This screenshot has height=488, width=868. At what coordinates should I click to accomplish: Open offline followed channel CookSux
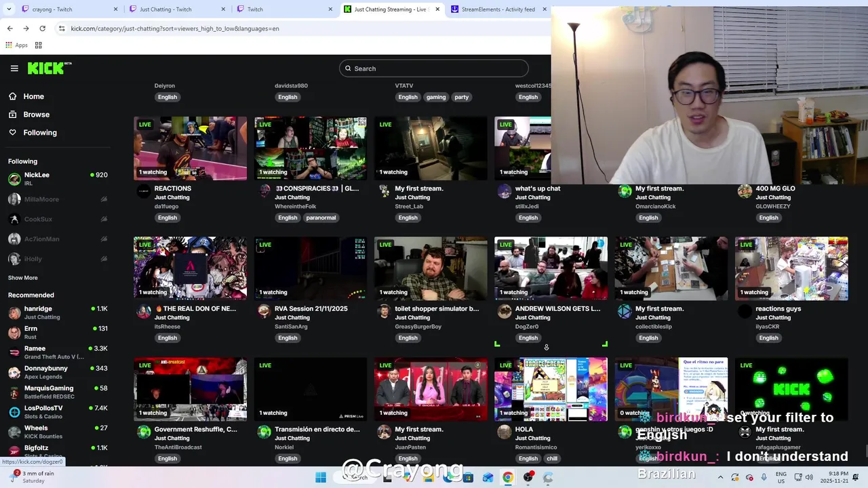pos(58,219)
